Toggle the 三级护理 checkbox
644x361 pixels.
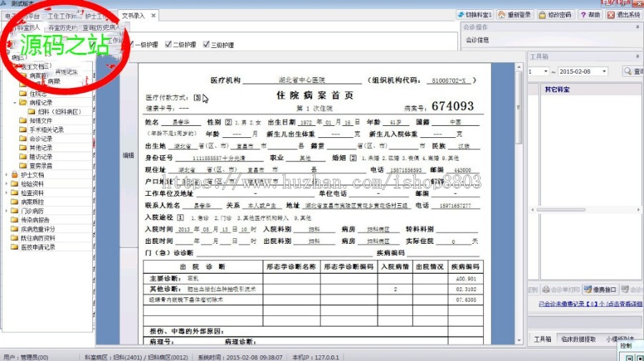click(206, 45)
